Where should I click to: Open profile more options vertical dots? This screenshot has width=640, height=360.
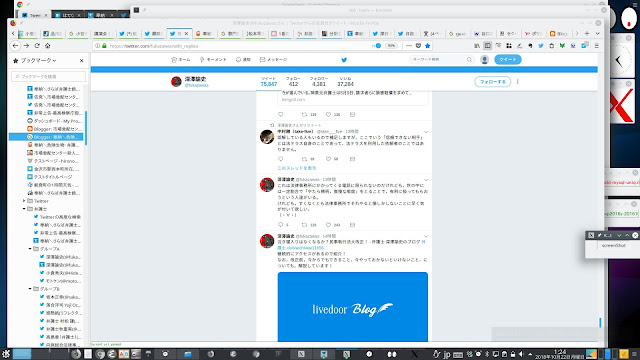coord(518,82)
